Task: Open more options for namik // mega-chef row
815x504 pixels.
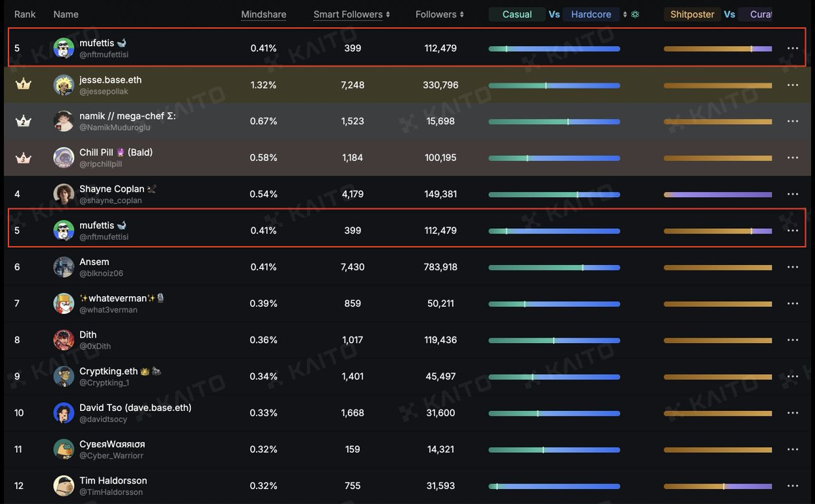Action: [793, 122]
